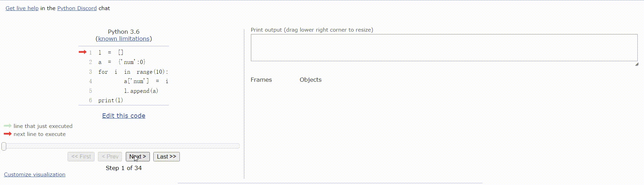Open the Python Discord link
The height and width of the screenshot is (185, 644).
click(77, 8)
